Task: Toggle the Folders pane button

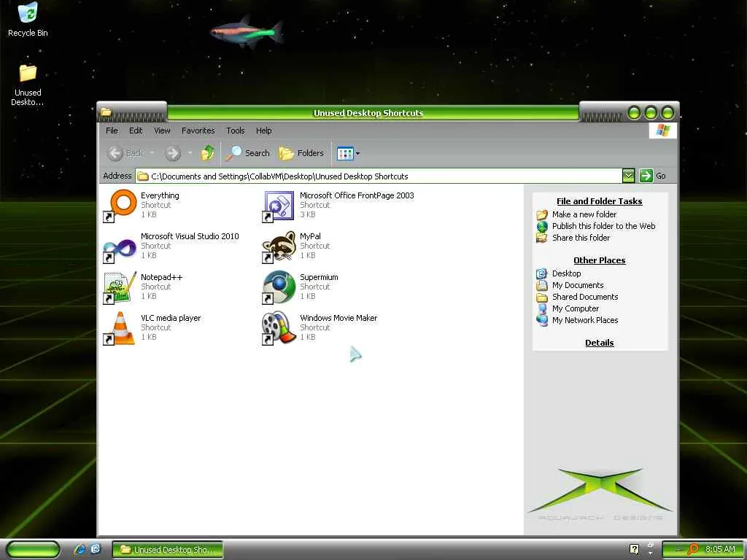Action: tap(301, 153)
